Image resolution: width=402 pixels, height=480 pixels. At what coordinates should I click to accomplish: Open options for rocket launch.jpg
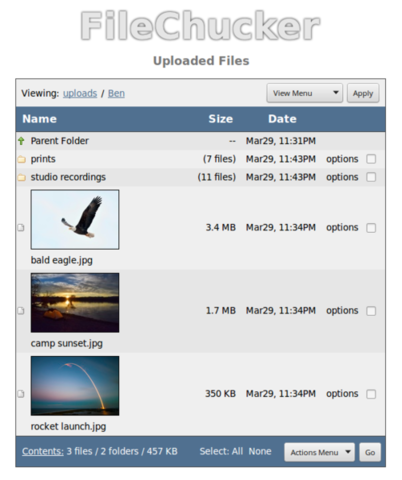pos(342,394)
